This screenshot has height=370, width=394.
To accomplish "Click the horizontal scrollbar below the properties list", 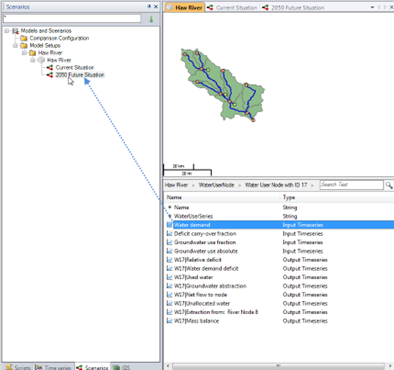I will point(278,366).
